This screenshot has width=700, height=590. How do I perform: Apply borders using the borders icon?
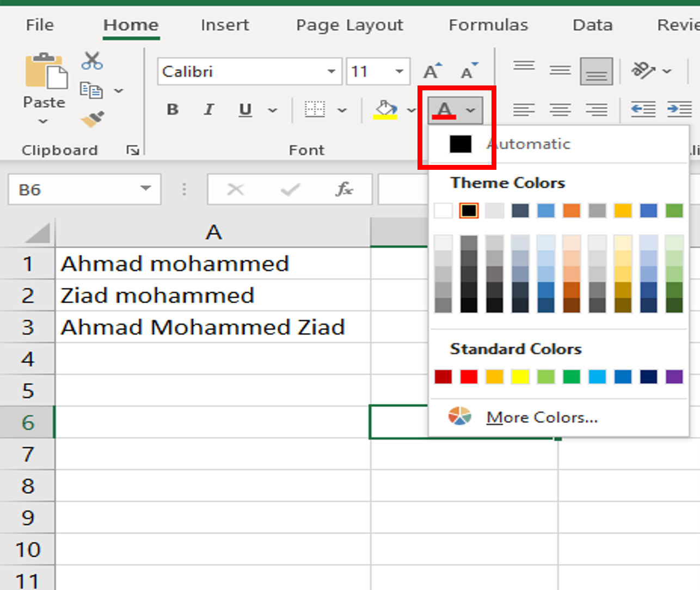(x=315, y=109)
